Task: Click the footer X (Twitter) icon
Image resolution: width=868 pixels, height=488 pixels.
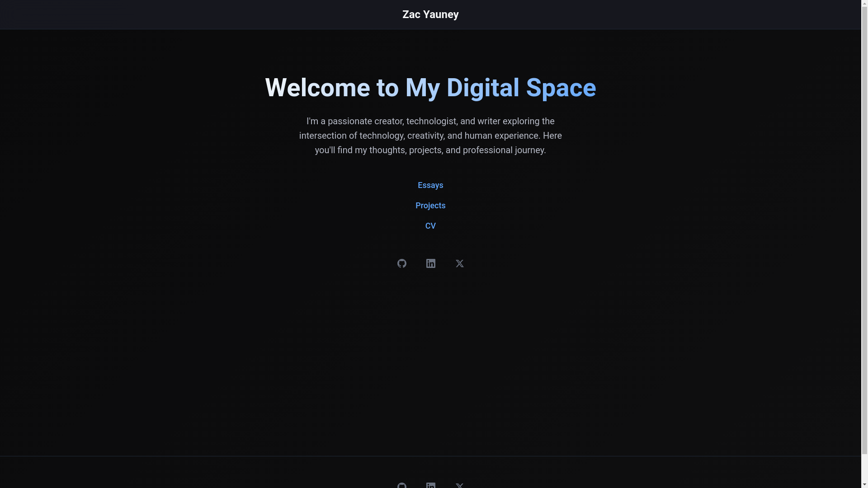Action: tap(460, 485)
